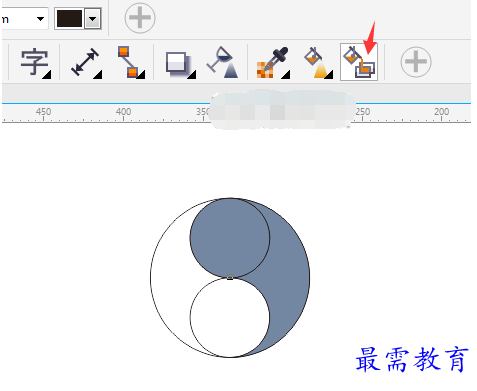This screenshot has height=391, width=477.
Task: Select the Smart Fill tool
Action: [x=359, y=62]
